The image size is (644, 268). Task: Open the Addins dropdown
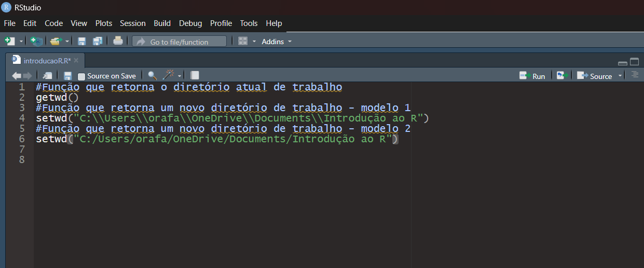point(277,42)
